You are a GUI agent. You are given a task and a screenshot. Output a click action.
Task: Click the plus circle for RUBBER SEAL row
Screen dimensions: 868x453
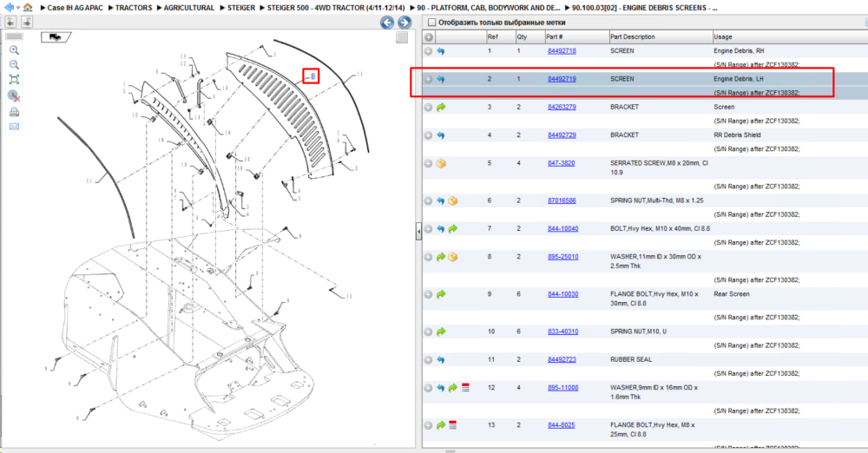pyautogui.click(x=429, y=360)
